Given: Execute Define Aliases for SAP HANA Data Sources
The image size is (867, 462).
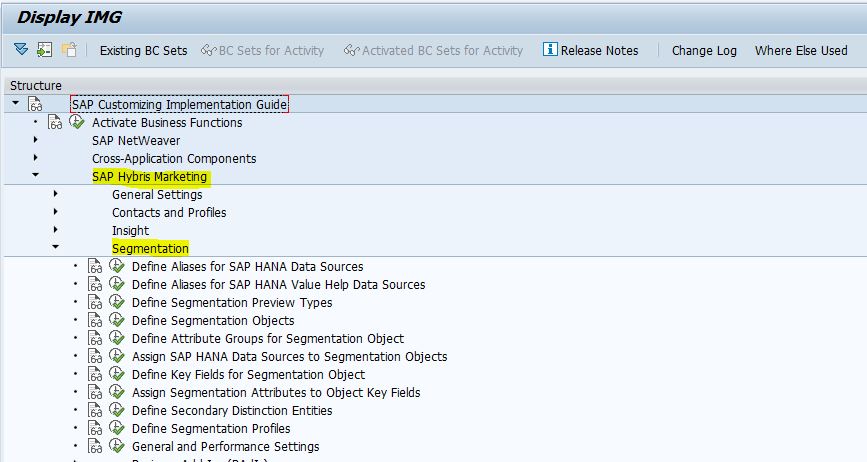Looking at the screenshot, I should click(x=117, y=266).
